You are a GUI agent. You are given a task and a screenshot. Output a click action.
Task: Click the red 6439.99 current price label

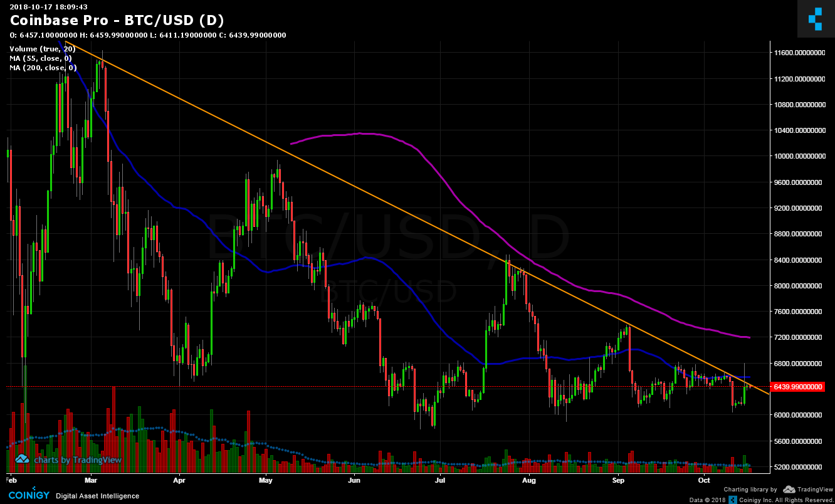(x=797, y=387)
